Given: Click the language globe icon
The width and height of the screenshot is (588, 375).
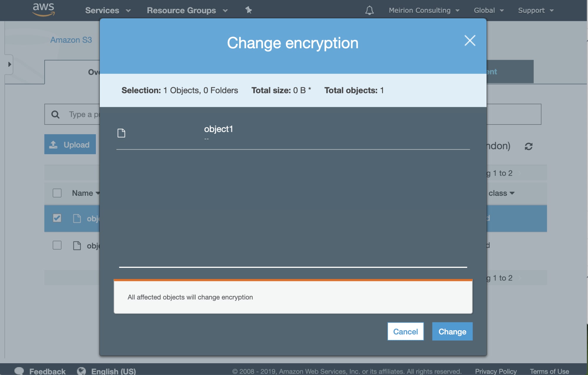Looking at the screenshot, I should [81, 371].
